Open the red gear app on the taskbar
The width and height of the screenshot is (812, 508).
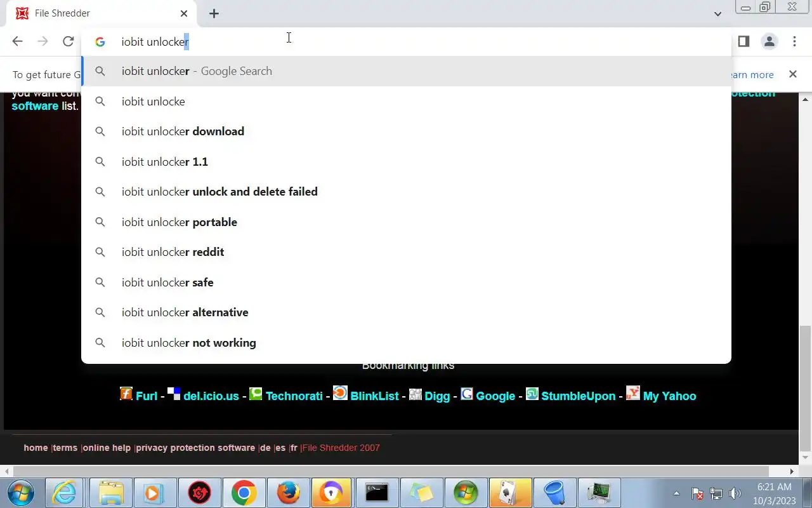[x=199, y=493]
